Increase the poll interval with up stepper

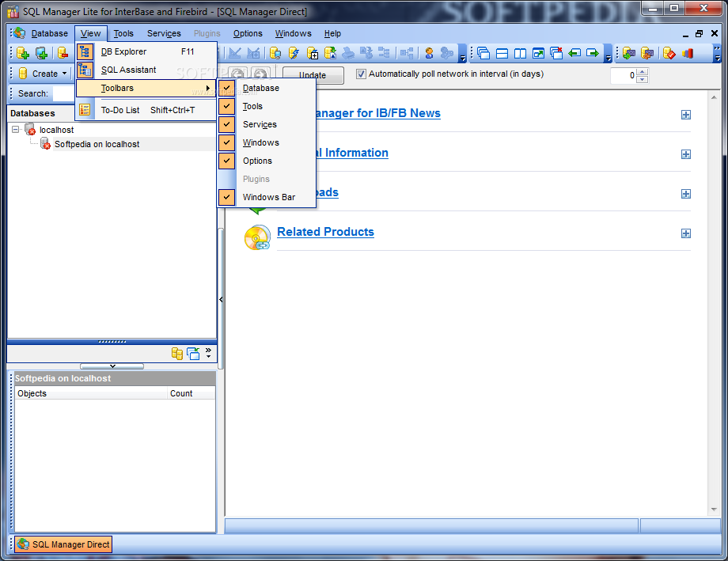click(642, 71)
